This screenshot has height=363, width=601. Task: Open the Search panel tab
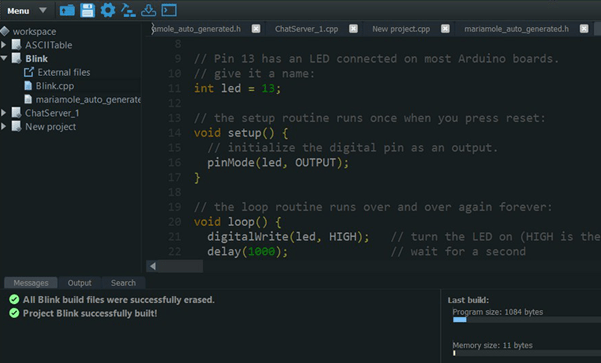(x=123, y=283)
